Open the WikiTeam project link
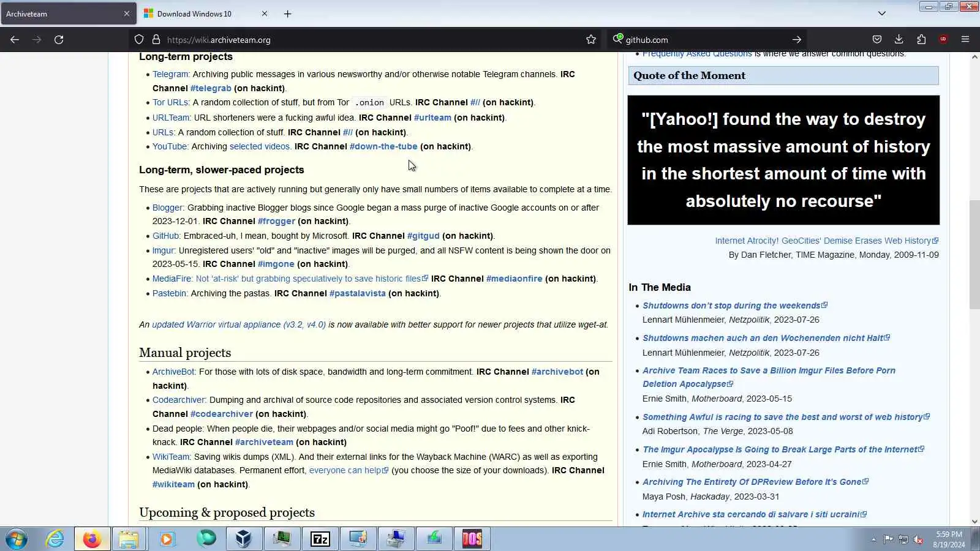Screen dimensions: 980x551 pyautogui.click(x=171, y=457)
